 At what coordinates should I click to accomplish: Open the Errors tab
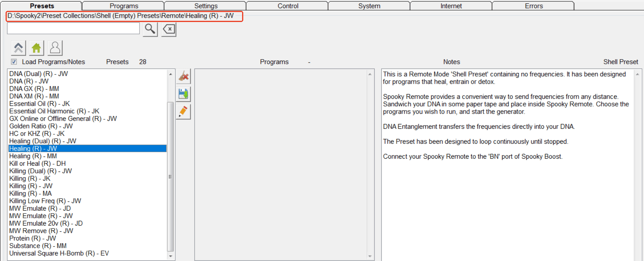tap(534, 6)
